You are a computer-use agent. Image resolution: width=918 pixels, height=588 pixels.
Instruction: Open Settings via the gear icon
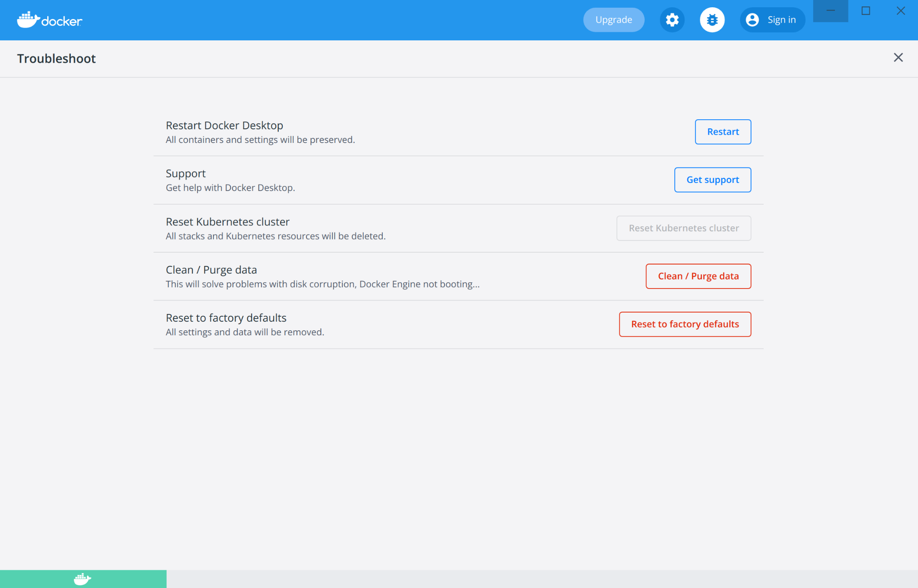tap(672, 20)
